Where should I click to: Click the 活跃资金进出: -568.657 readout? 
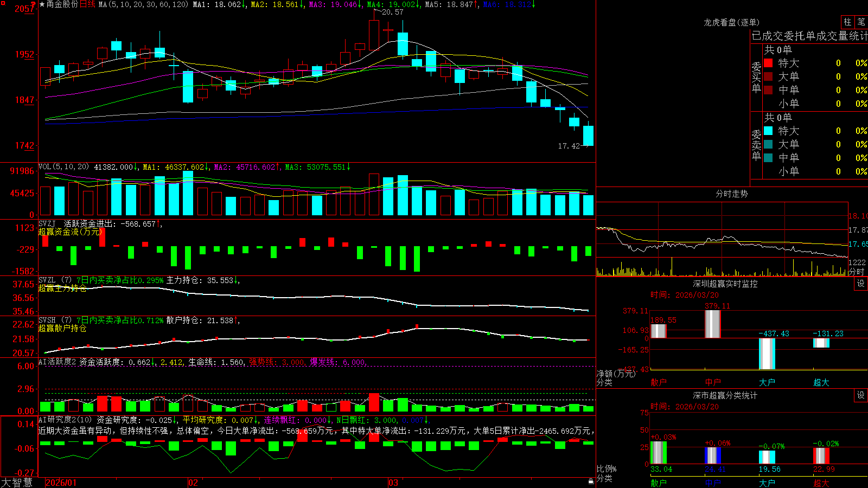(x=112, y=223)
